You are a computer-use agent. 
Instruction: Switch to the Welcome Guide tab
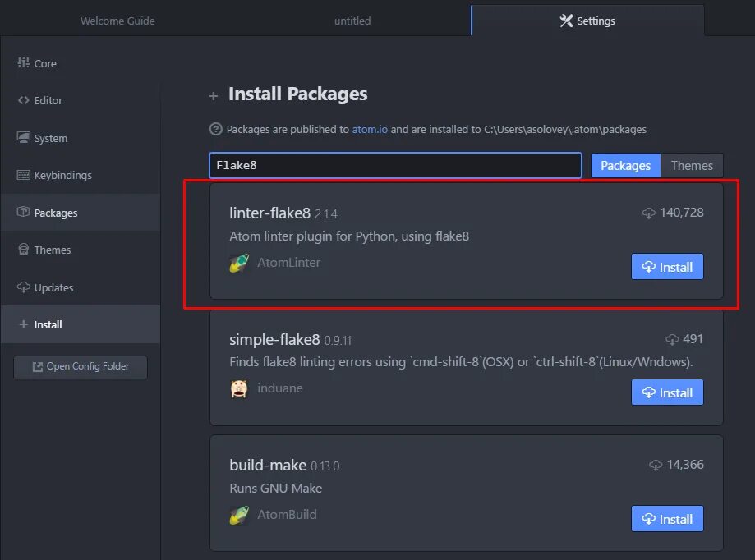[117, 21]
